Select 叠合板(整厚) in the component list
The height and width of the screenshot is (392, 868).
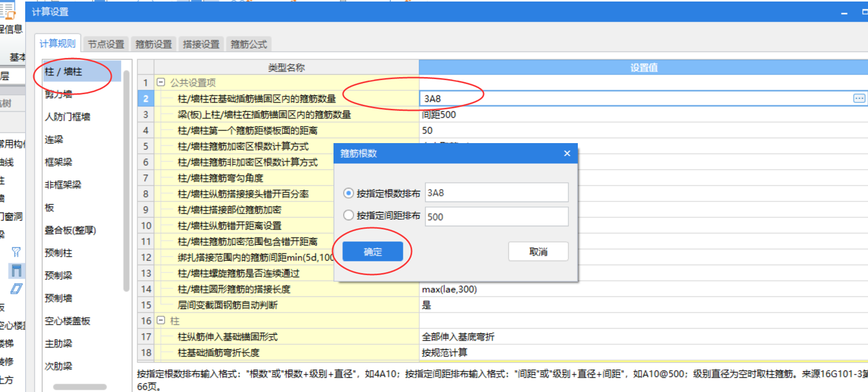(70, 230)
